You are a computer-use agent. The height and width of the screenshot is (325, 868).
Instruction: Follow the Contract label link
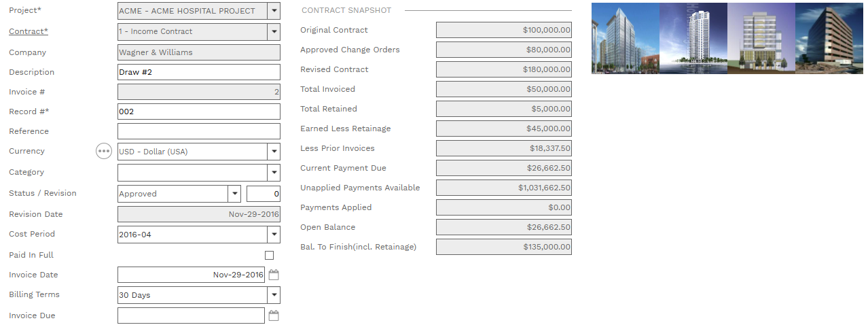click(x=28, y=31)
